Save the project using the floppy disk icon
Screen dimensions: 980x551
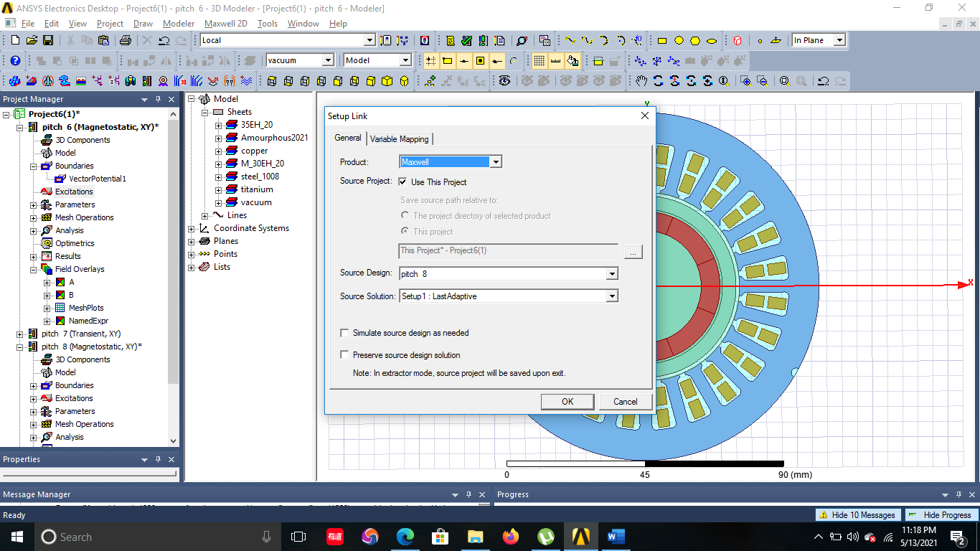(48, 40)
